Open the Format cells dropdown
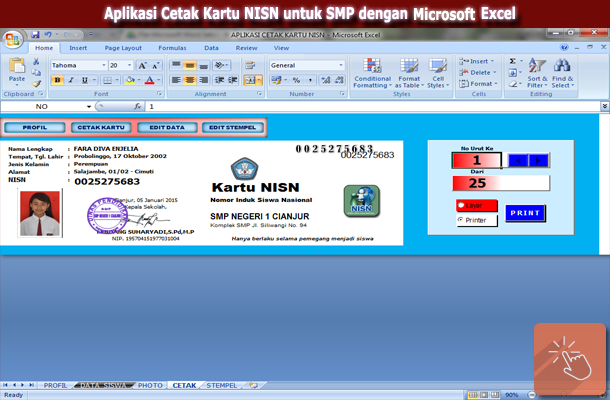 tap(479, 84)
